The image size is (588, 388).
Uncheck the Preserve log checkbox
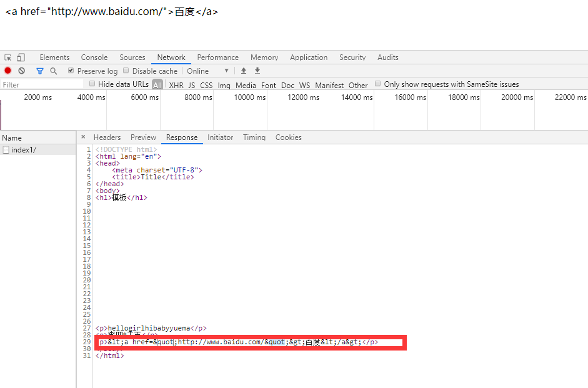coord(71,71)
